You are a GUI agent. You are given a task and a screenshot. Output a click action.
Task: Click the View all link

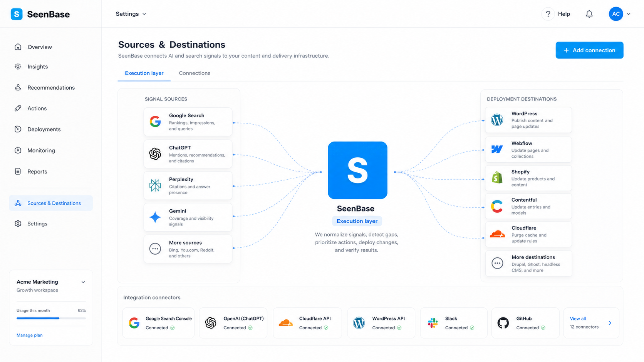pyautogui.click(x=578, y=319)
